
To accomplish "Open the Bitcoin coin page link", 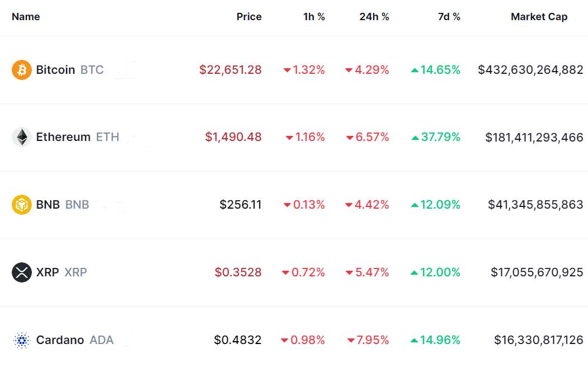I will pyautogui.click(x=55, y=70).
